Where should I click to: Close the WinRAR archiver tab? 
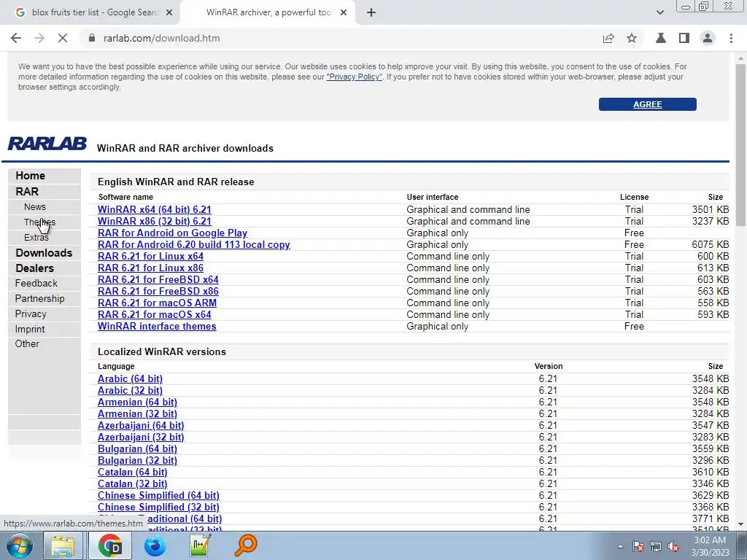pyautogui.click(x=344, y=13)
